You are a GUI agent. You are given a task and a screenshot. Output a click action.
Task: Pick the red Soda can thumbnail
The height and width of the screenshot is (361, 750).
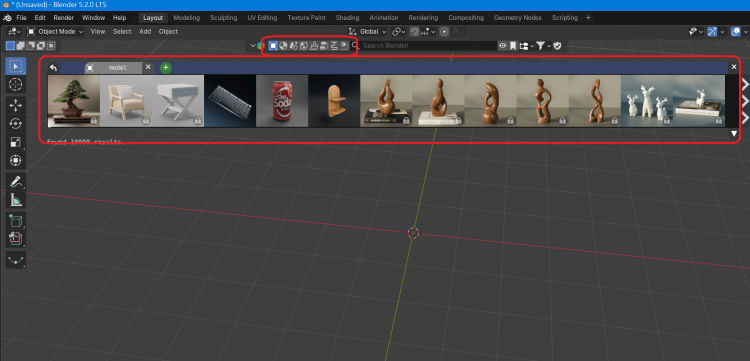[282, 100]
